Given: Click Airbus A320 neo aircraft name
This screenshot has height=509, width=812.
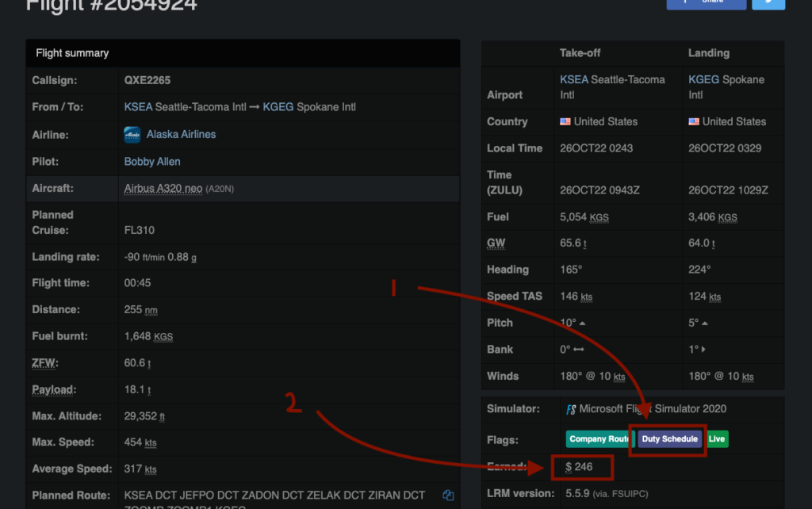Looking at the screenshot, I should (163, 189).
